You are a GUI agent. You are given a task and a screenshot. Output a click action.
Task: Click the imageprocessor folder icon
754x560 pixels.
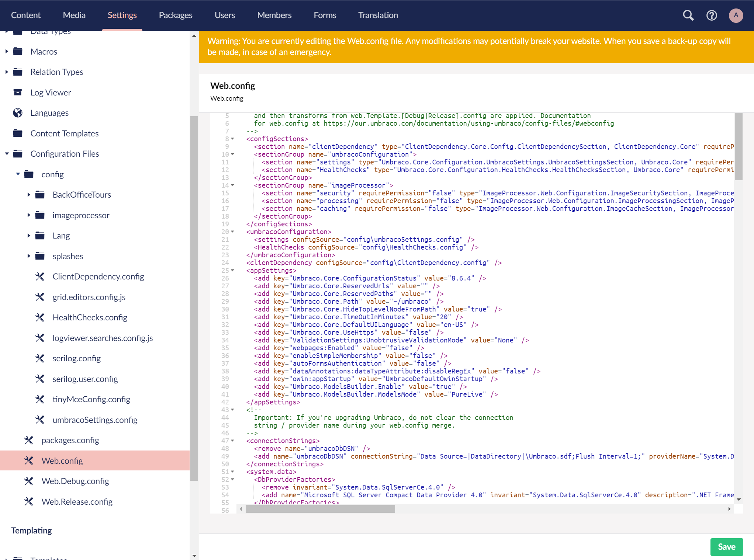40,215
